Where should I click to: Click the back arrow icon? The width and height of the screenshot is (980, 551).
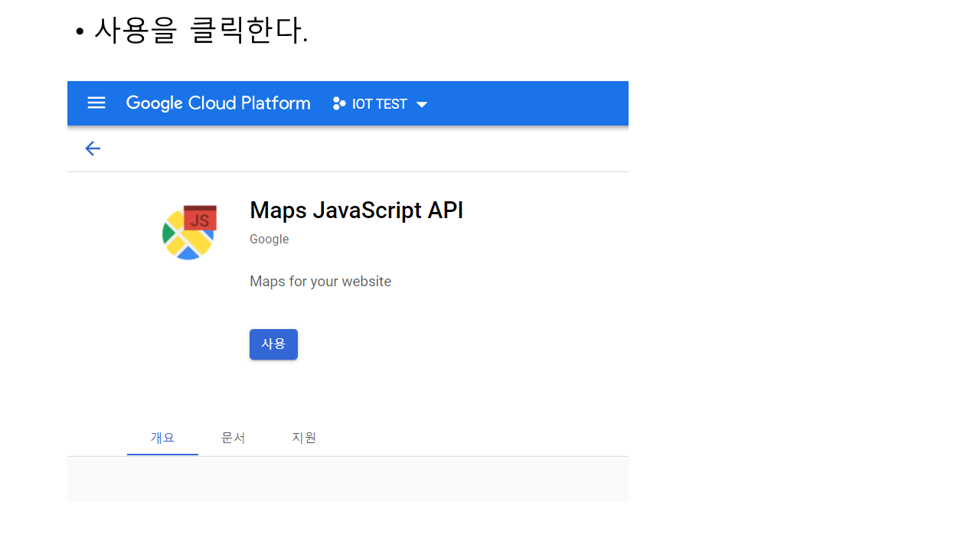click(93, 148)
